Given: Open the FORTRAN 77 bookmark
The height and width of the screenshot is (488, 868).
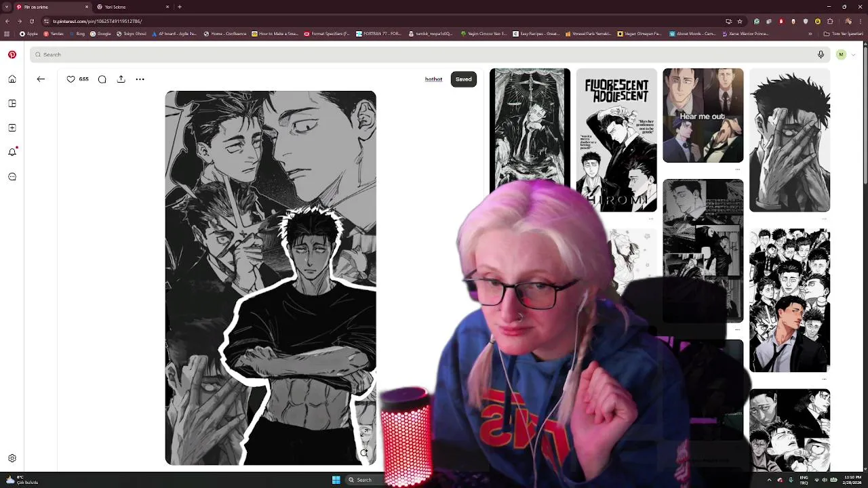Looking at the screenshot, I should (379, 34).
